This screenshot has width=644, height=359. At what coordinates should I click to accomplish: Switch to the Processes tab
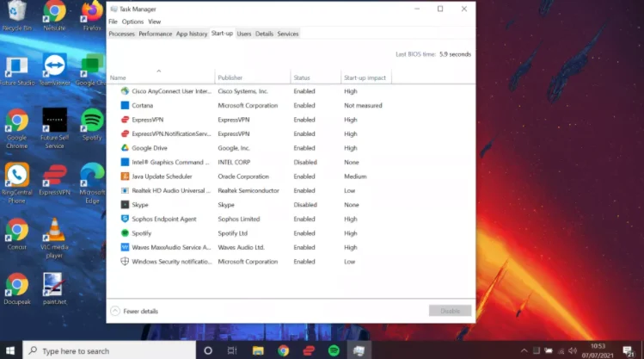121,34
